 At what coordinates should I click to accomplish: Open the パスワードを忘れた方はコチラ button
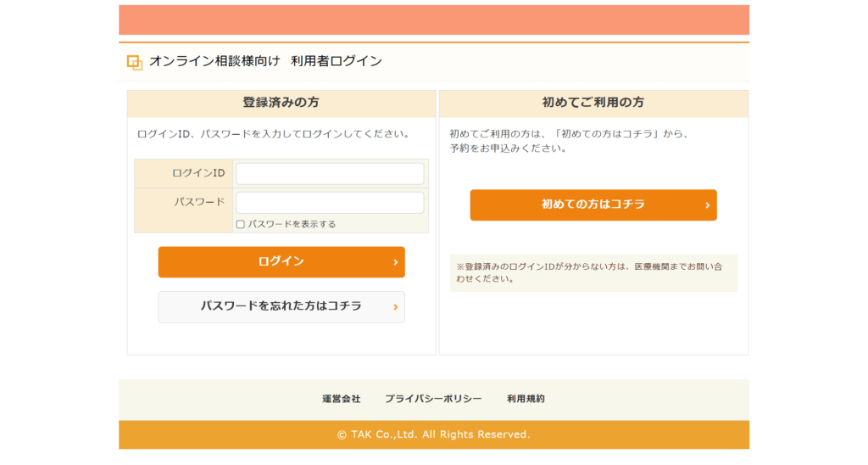click(x=281, y=306)
